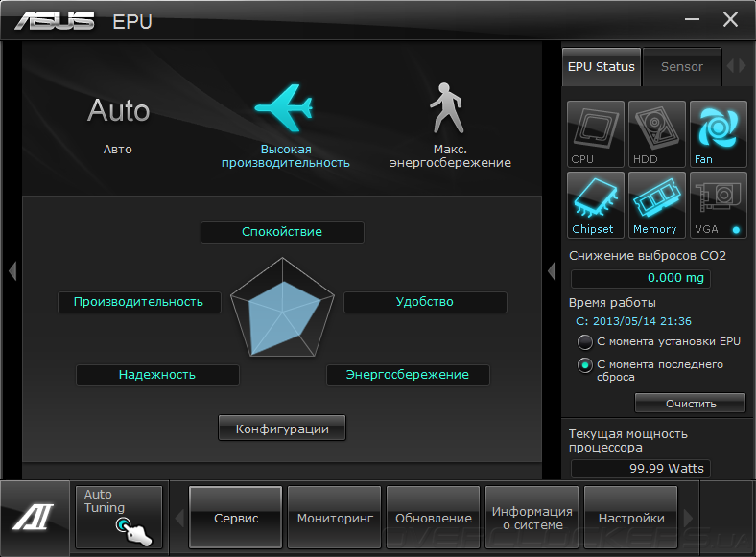The image size is (756, 557).
Task: Click the Удобство label
Action: click(425, 302)
